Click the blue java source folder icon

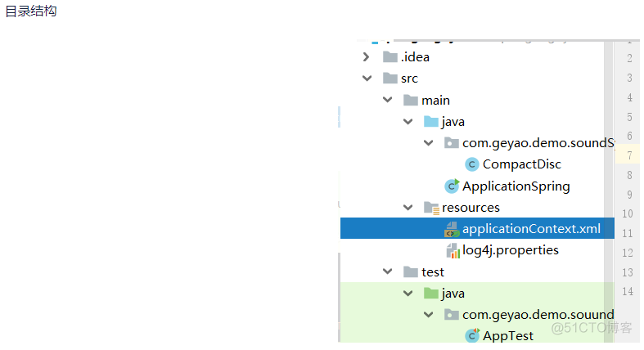tap(431, 122)
